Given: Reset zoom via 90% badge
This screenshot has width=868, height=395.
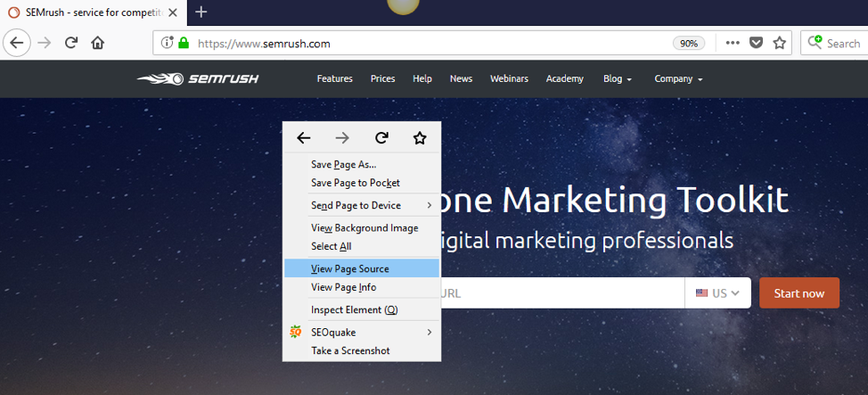Looking at the screenshot, I should point(689,43).
